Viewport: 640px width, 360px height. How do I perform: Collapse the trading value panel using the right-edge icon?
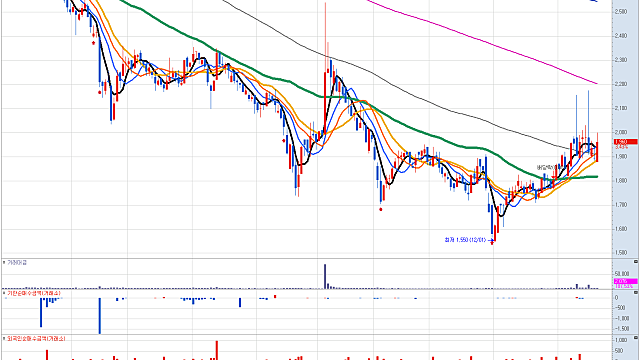tap(636, 262)
